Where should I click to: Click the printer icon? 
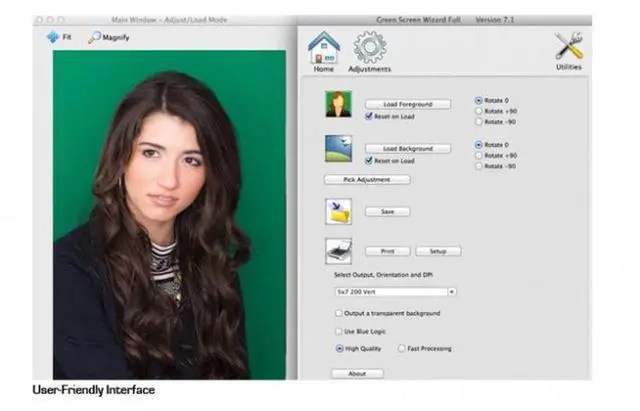pyautogui.click(x=338, y=251)
